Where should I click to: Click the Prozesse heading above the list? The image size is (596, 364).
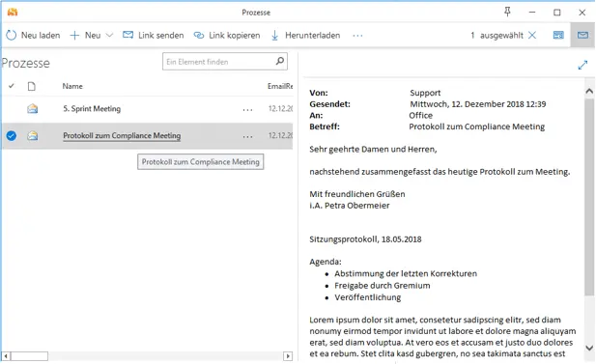(x=25, y=63)
